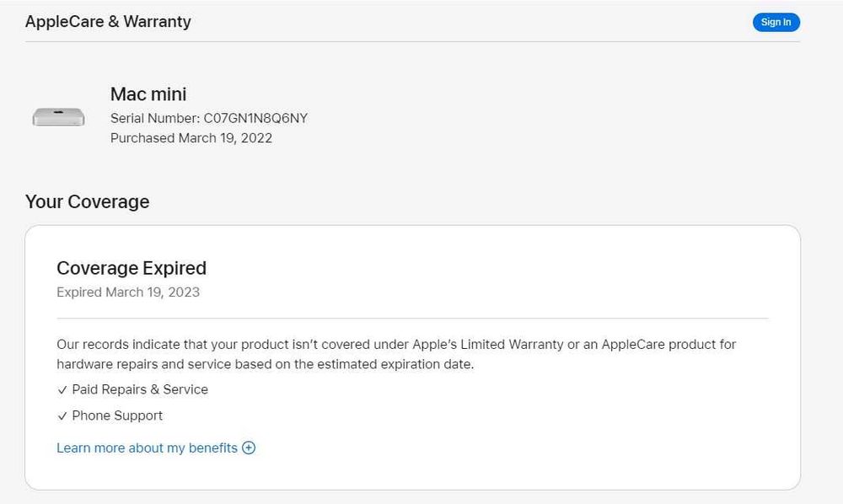Click the Coverage Expired title
Image resolution: width=843 pixels, height=504 pixels.
coord(132,268)
